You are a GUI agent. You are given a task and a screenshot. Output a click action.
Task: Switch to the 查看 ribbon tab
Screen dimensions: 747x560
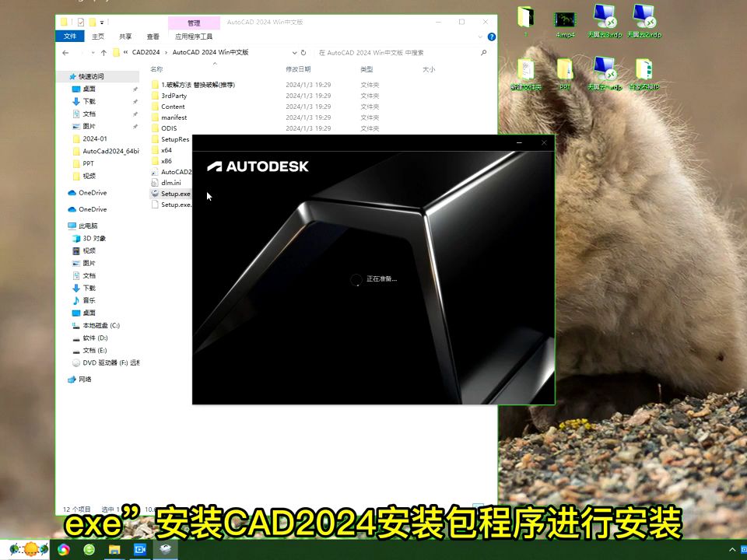[x=152, y=36]
